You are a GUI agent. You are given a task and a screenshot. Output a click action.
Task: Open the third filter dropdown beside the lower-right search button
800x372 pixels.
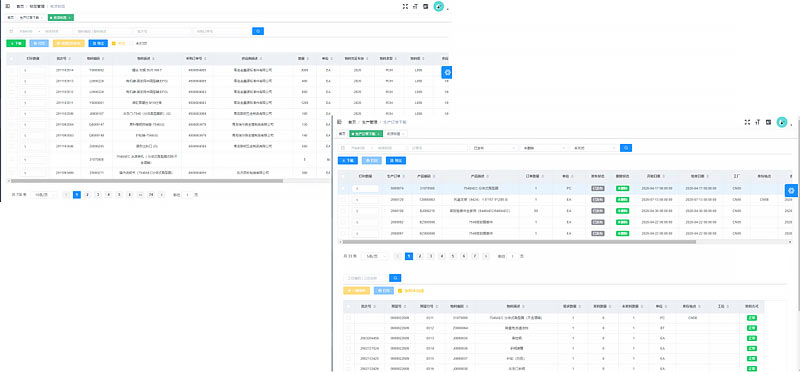(x=594, y=148)
